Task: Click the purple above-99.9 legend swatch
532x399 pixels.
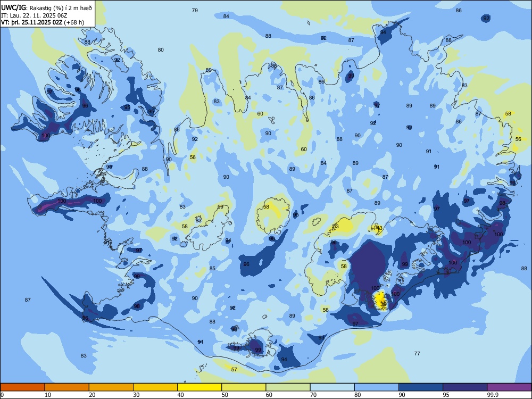Action: tap(509, 387)
